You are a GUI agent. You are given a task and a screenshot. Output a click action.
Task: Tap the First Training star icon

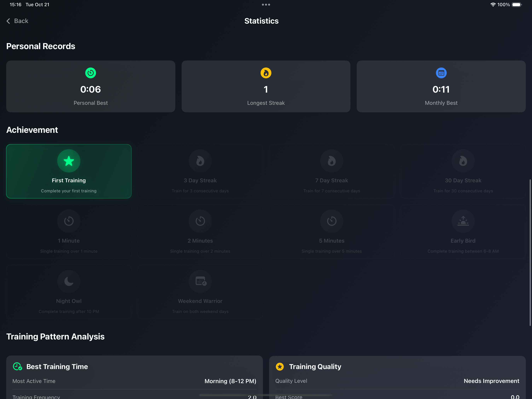[69, 161]
